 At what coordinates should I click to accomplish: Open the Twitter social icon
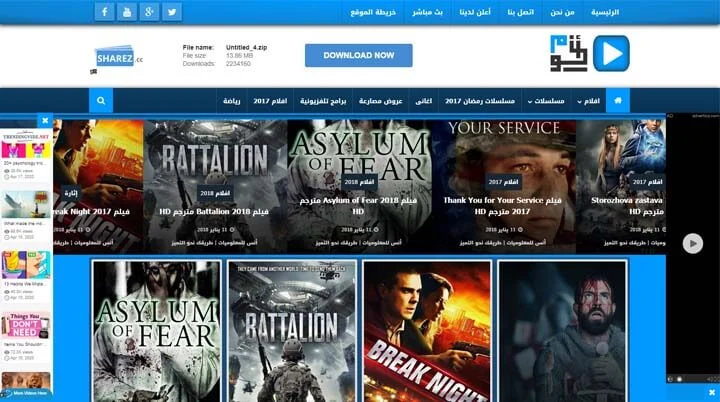[172, 12]
